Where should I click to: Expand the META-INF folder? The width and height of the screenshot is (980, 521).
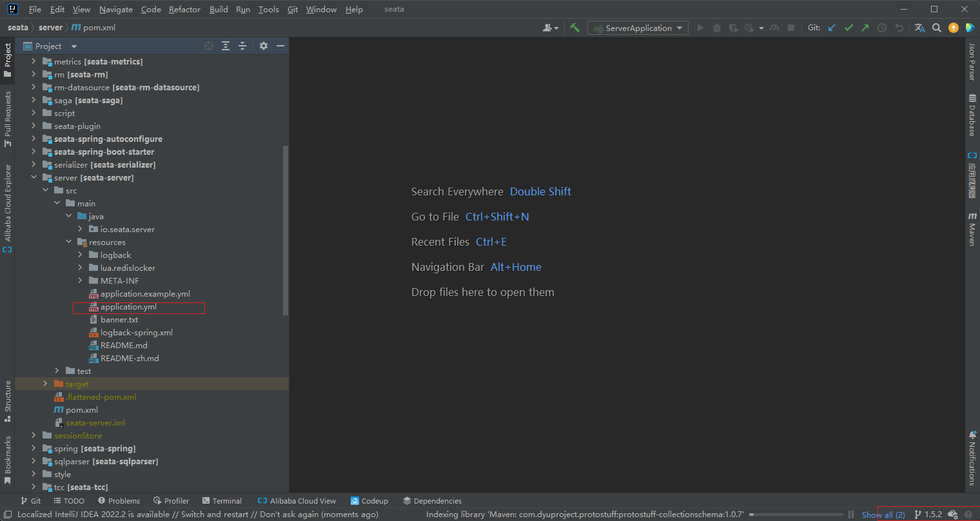[80, 281]
